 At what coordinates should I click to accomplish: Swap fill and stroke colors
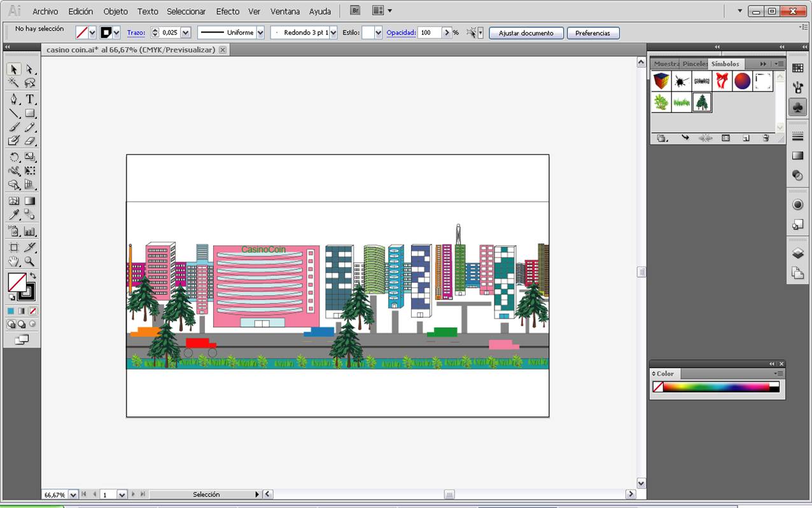(33, 276)
